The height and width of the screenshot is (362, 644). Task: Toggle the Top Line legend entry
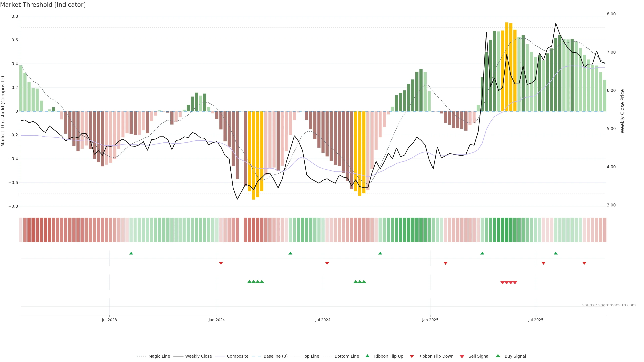coord(311,356)
